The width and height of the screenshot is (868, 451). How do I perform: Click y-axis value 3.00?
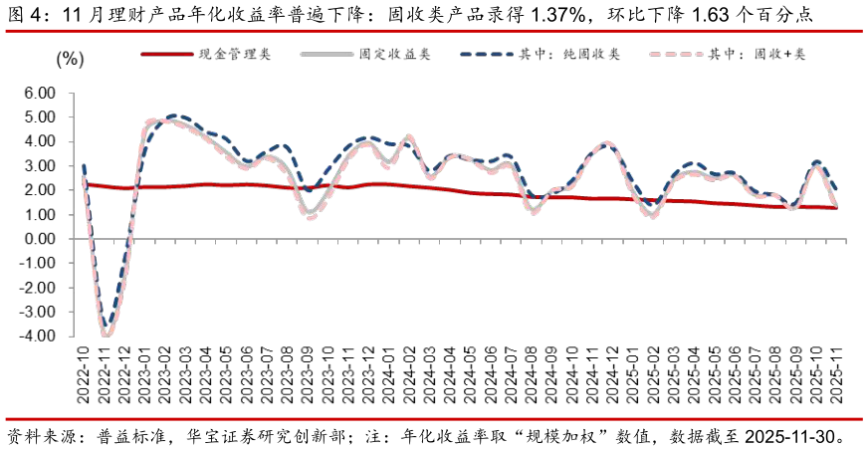40,166
